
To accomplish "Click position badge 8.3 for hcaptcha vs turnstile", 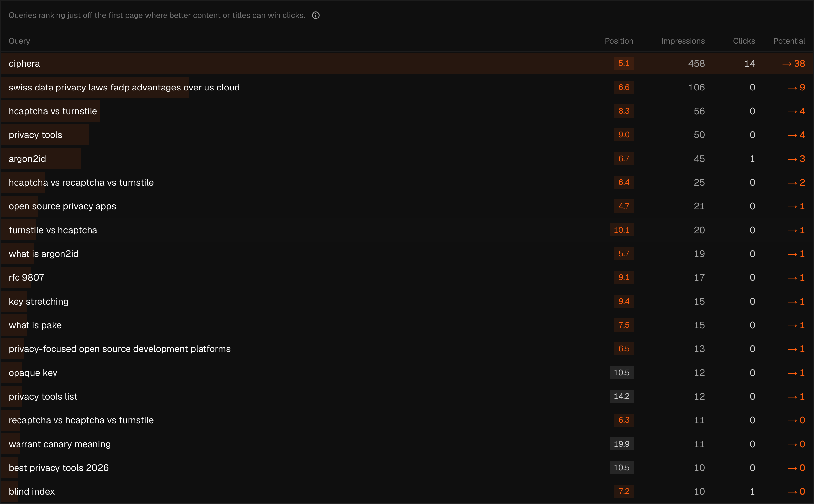I will pos(624,111).
